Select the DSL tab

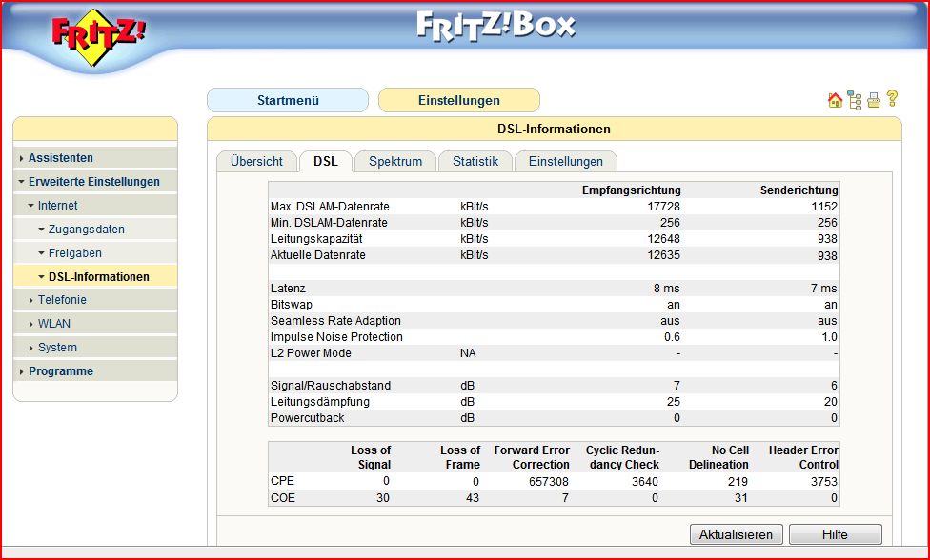click(x=326, y=161)
